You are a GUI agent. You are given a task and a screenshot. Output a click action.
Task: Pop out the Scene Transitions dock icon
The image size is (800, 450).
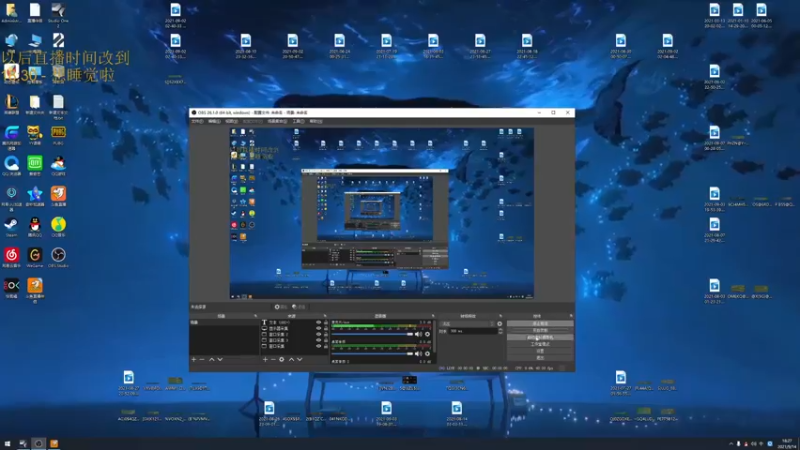pyautogui.click(x=500, y=316)
